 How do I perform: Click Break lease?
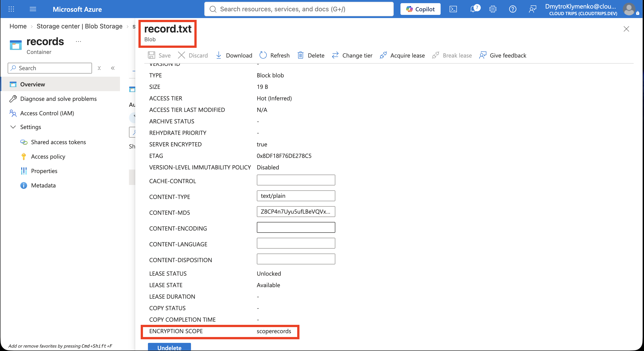coord(452,55)
